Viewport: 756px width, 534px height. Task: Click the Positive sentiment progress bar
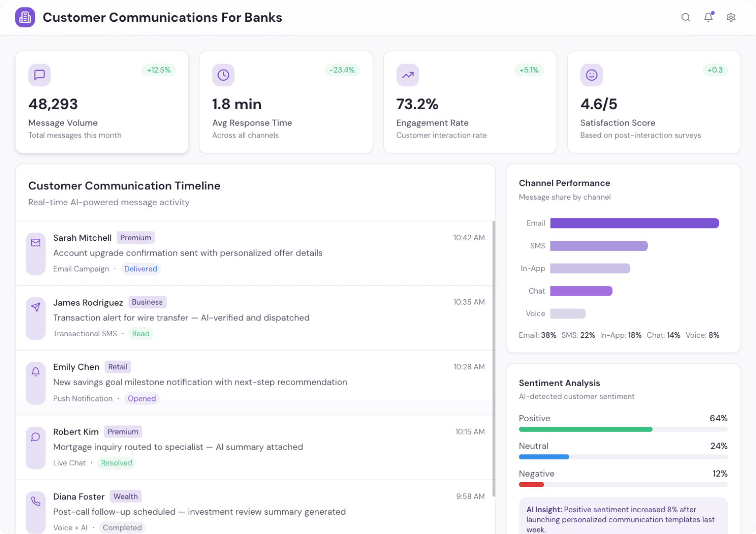point(586,429)
